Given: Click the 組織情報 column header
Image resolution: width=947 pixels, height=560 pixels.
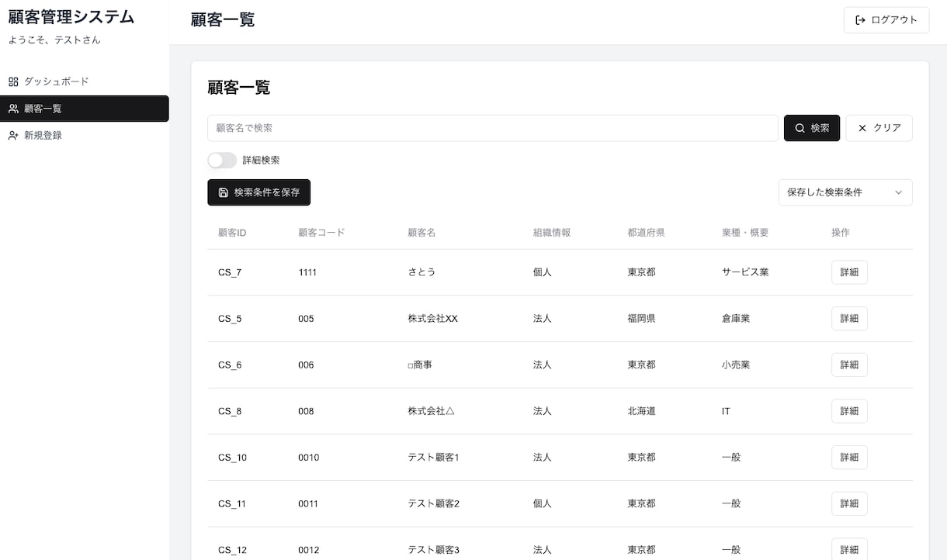Looking at the screenshot, I should click(x=552, y=233).
